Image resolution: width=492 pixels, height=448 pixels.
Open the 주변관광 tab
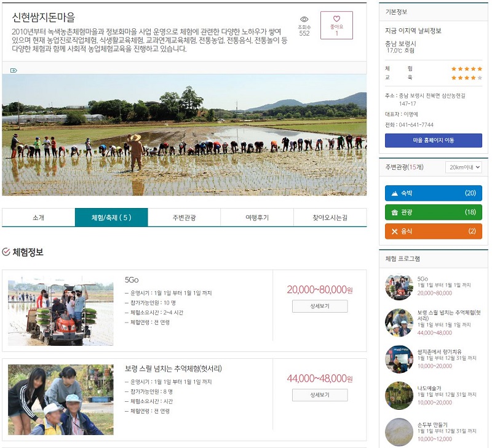click(x=184, y=217)
